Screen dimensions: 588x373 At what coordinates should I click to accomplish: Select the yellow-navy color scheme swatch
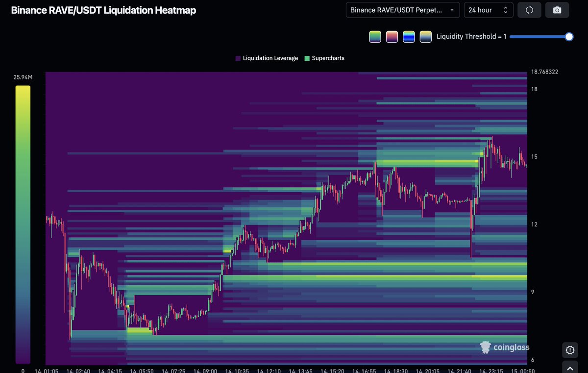coord(426,37)
